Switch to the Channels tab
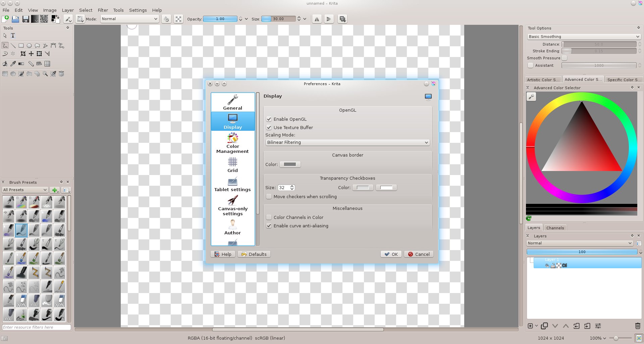Image resolution: width=644 pixels, height=344 pixels. (x=555, y=228)
